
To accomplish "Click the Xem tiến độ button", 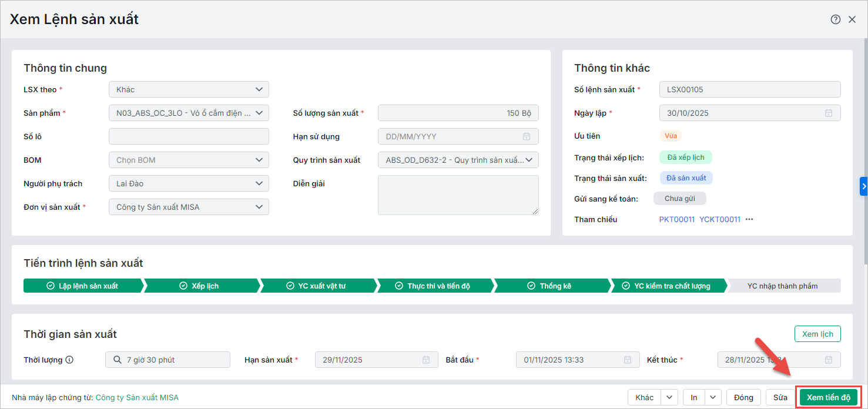I will click(828, 398).
